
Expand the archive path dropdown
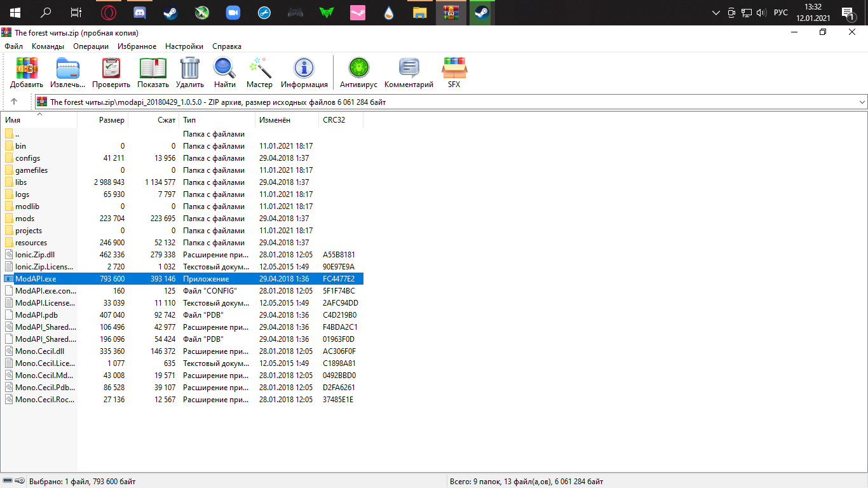(862, 102)
